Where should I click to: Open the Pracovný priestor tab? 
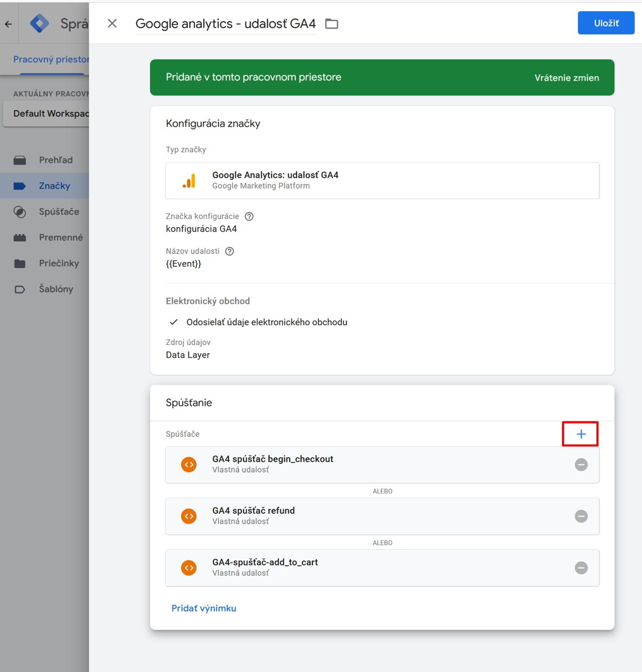pyautogui.click(x=51, y=59)
